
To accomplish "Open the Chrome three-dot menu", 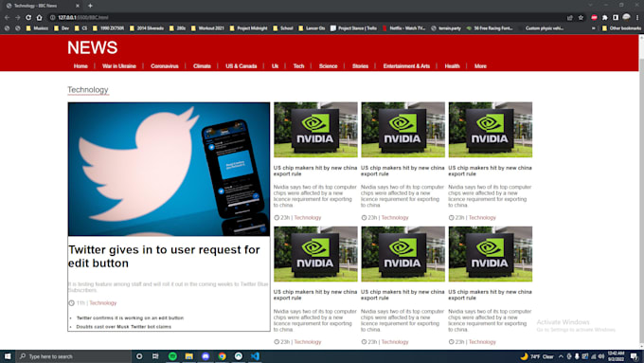I will [x=637, y=18].
